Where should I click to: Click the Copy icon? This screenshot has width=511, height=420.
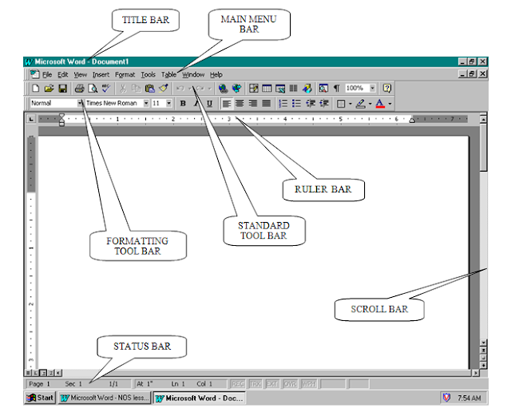137,89
